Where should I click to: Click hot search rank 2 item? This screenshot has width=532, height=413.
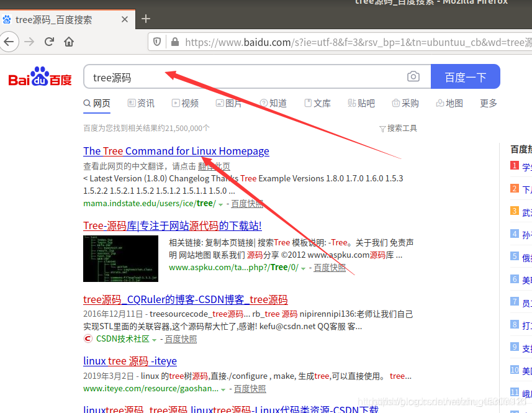(521, 189)
